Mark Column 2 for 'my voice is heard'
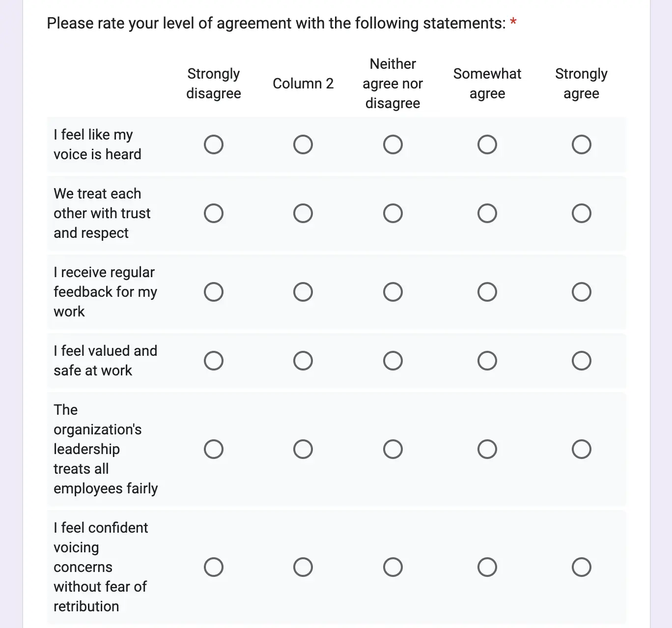This screenshot has height=628, width=672. point(303,144)
